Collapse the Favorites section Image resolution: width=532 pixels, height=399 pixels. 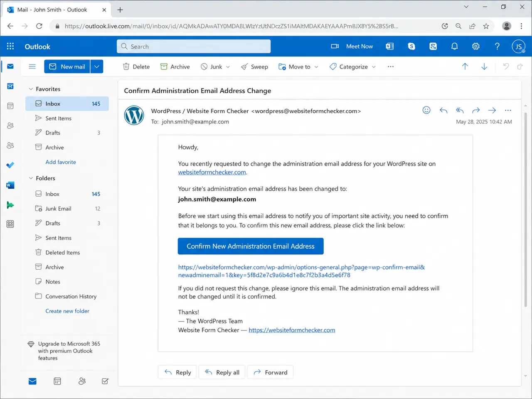[31, 89]
